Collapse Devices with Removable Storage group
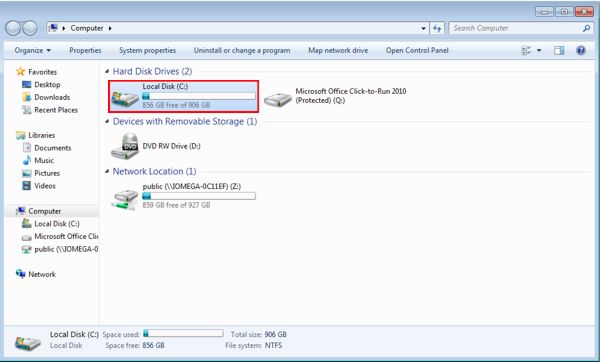Screen dimensions: 600x362 (107, 121)
